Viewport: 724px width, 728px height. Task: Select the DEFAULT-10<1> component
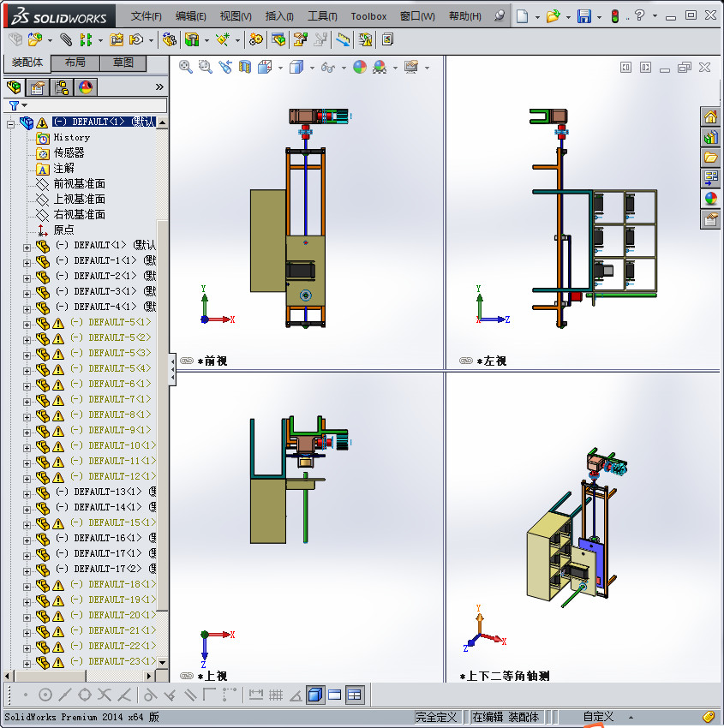[122, 445]
